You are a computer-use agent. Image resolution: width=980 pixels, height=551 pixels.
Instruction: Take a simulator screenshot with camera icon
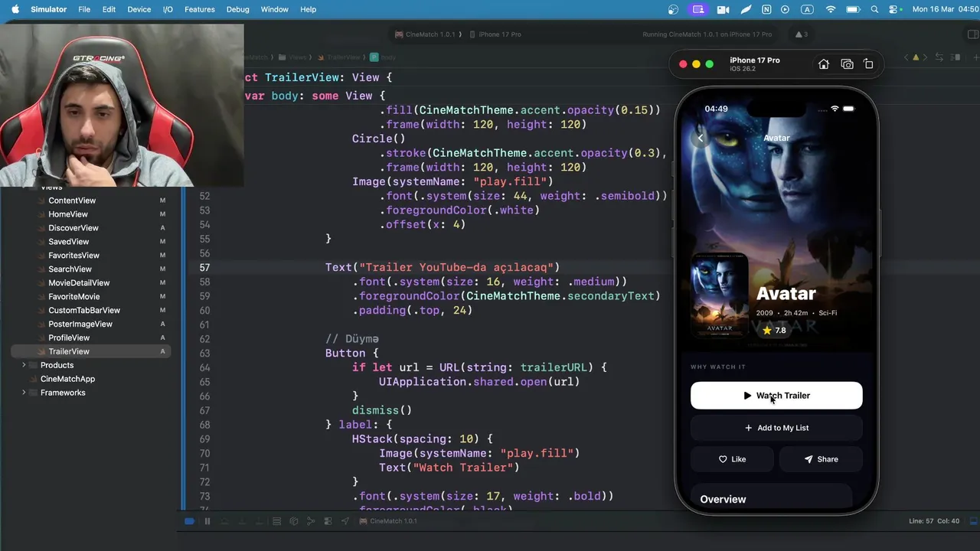click(847, 64)
